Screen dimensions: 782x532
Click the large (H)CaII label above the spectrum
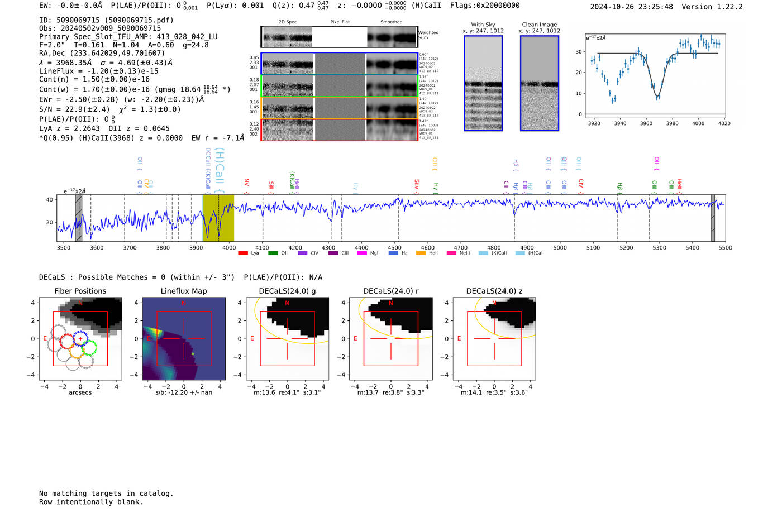tap(220, 170)
